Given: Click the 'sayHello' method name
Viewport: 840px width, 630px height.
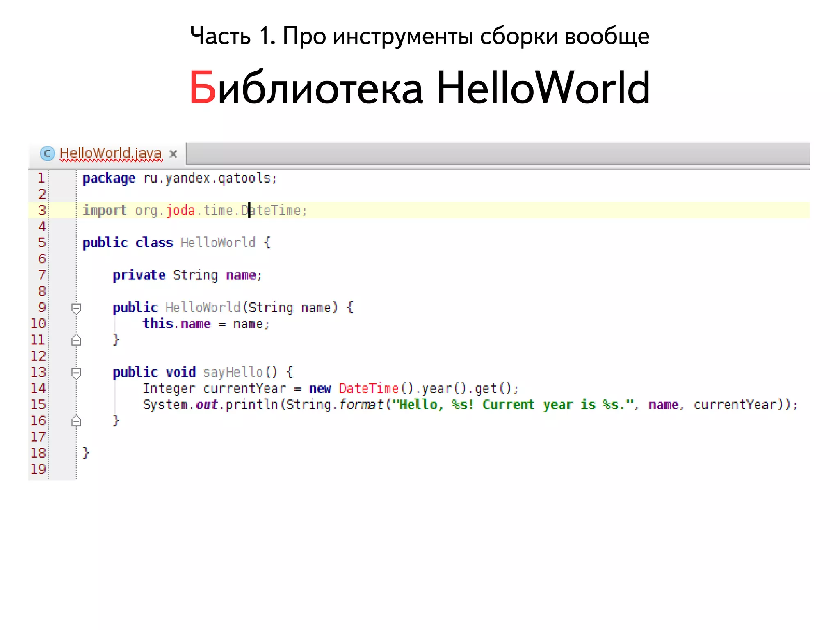Looking at the screenshot, I should 233,372.
